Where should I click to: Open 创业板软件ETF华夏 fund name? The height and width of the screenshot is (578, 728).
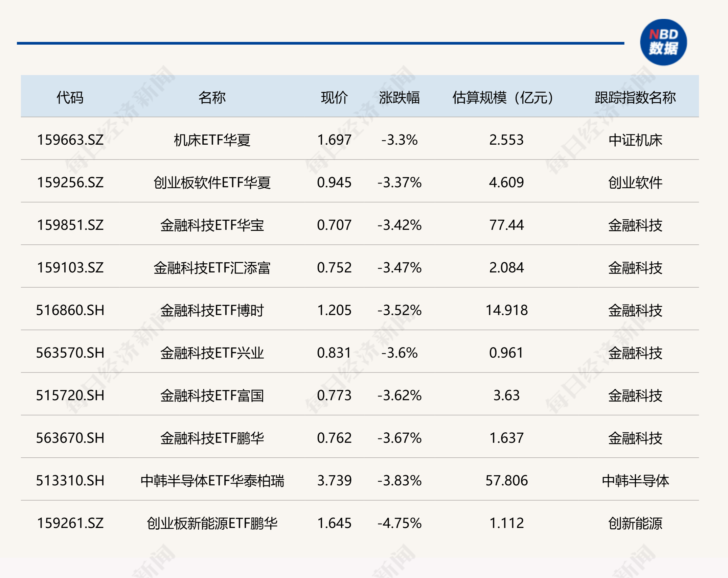click(x=212, y=183)
